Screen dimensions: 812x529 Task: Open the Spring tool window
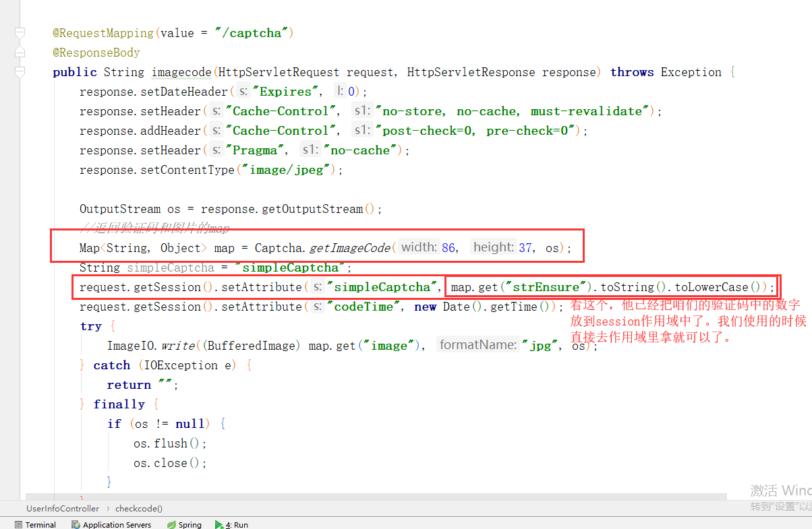tap(185, 524)
